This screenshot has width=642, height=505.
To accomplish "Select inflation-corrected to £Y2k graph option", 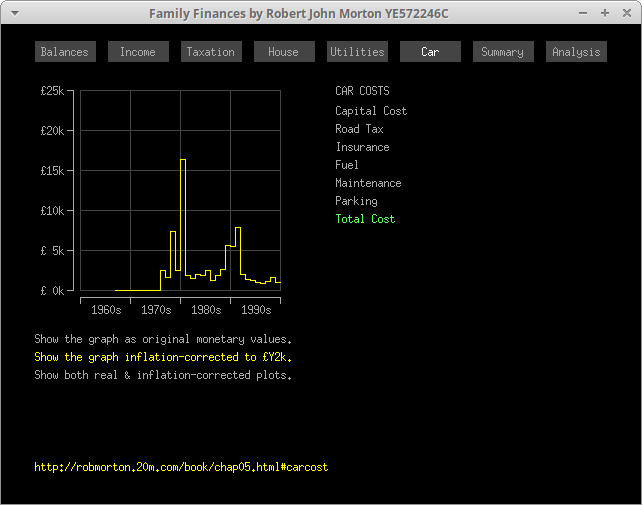I will coord(163,357).
